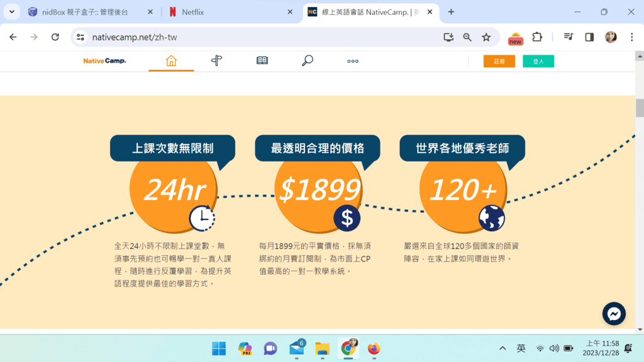Install app icon in address bar

[x=448, y=37]
